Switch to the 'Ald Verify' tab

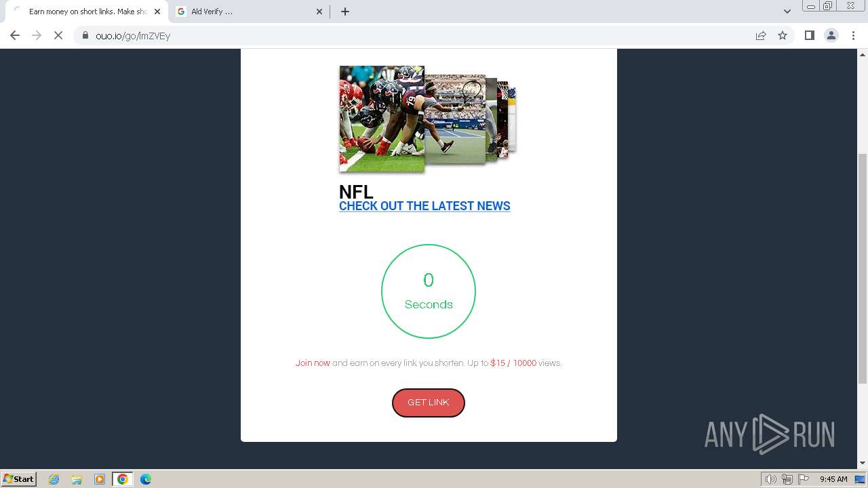point(248,12)
